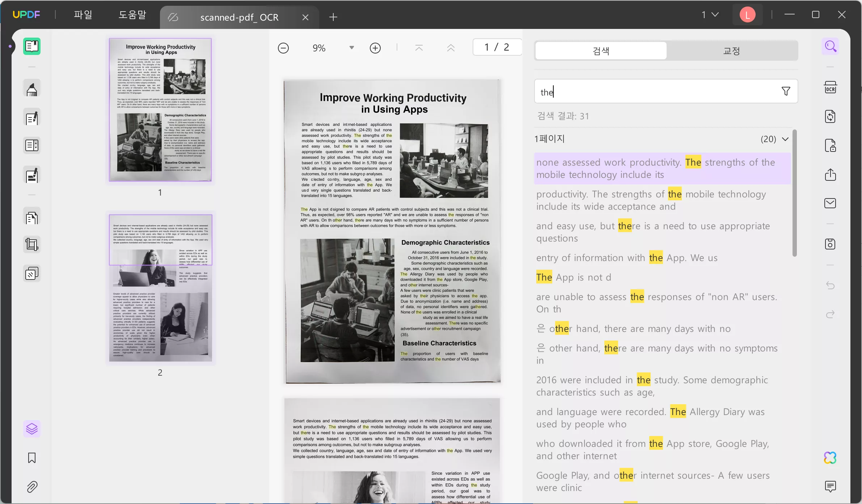Open the zoom percentage dropdown
This screenshot has height=504, width=862.
coord(351,48)
